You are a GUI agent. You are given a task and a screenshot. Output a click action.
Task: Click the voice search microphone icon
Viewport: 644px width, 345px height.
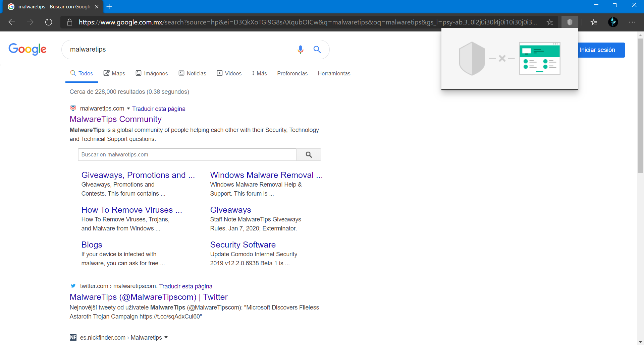tap(300, 50)
